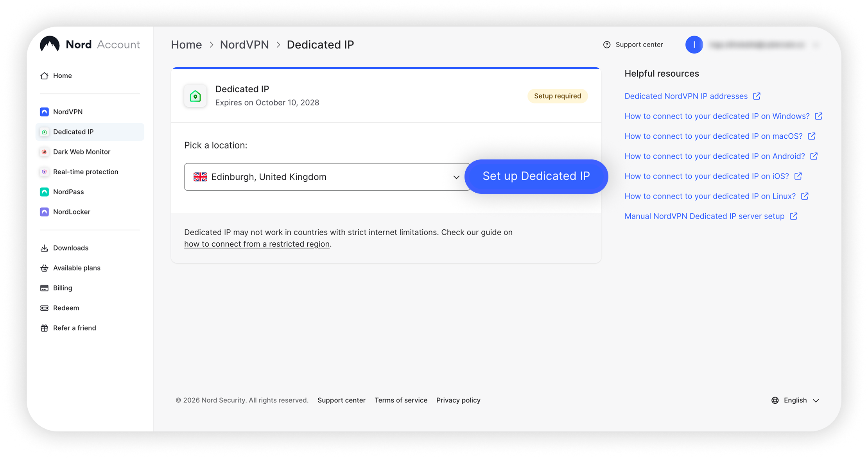The image size is (868, 458).
Task: Click the Redeem ticket icon
Action: 44,308
